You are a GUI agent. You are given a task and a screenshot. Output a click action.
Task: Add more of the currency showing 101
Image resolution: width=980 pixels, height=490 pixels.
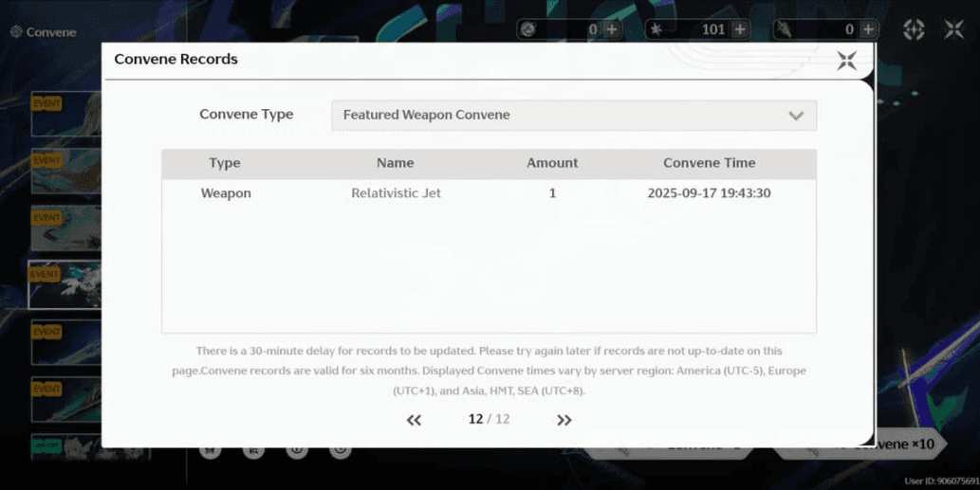pyautogui.click(x=740, y=29)
